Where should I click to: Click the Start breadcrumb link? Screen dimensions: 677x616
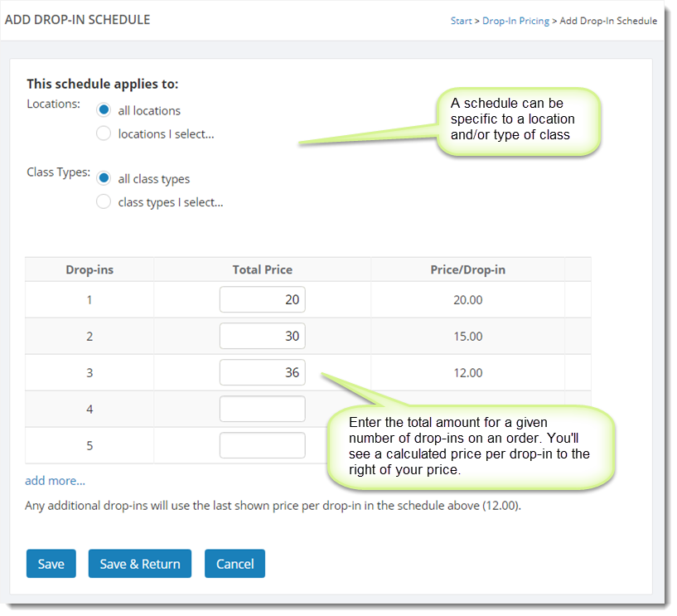[x=461, y=21]
